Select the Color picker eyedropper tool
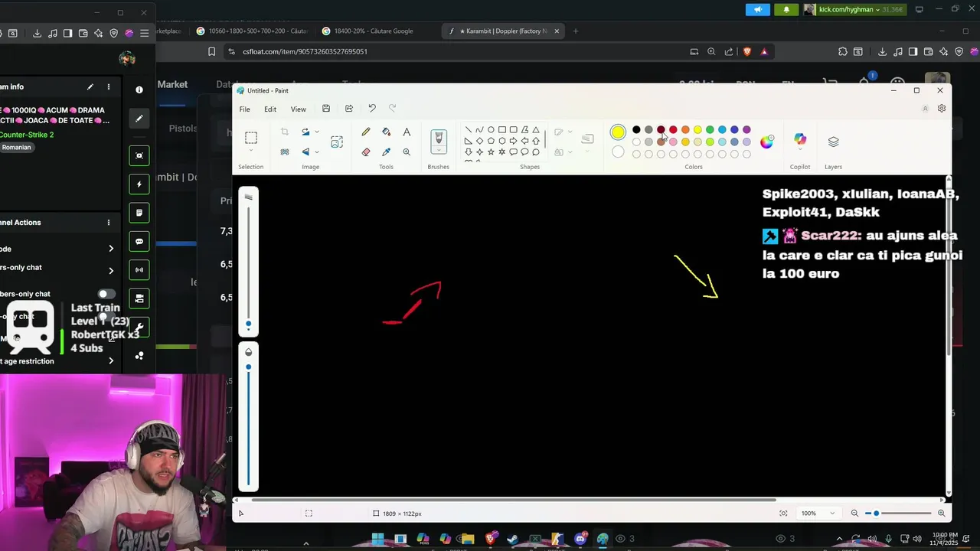This screenshot has width=980, height=551. [386, 152]
